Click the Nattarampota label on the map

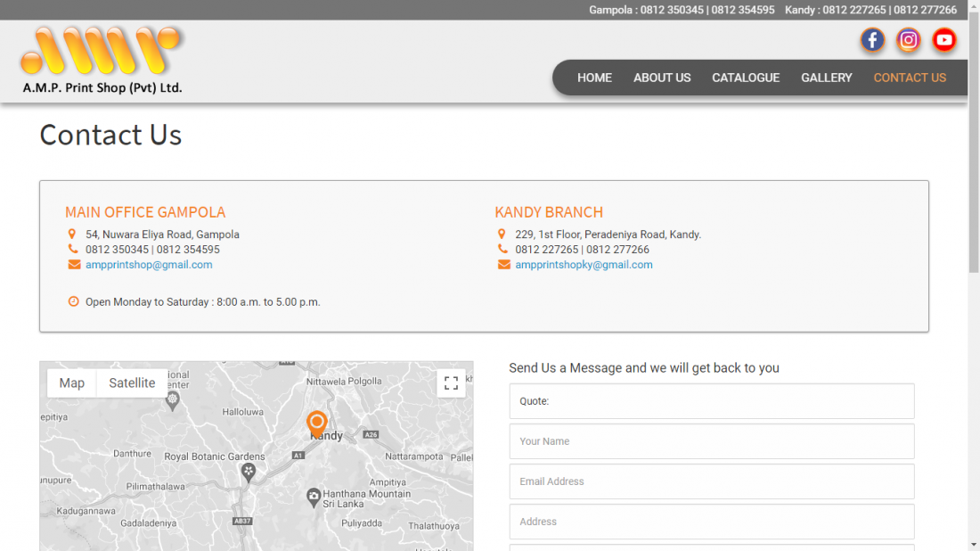click(x=413, y=456)
